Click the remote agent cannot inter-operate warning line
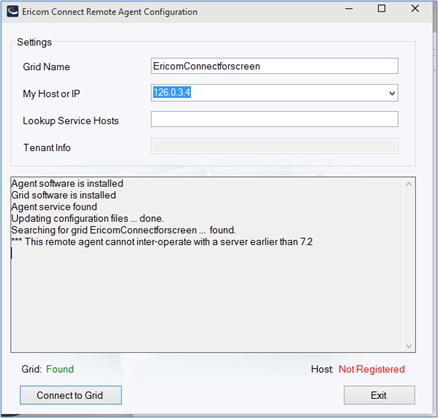The image size is (438, 418). point(162,242)
